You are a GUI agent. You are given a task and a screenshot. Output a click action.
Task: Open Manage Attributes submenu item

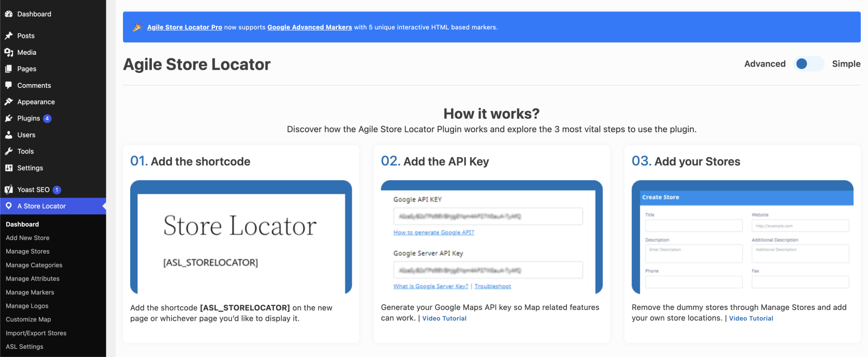click(x=33, y=278)
